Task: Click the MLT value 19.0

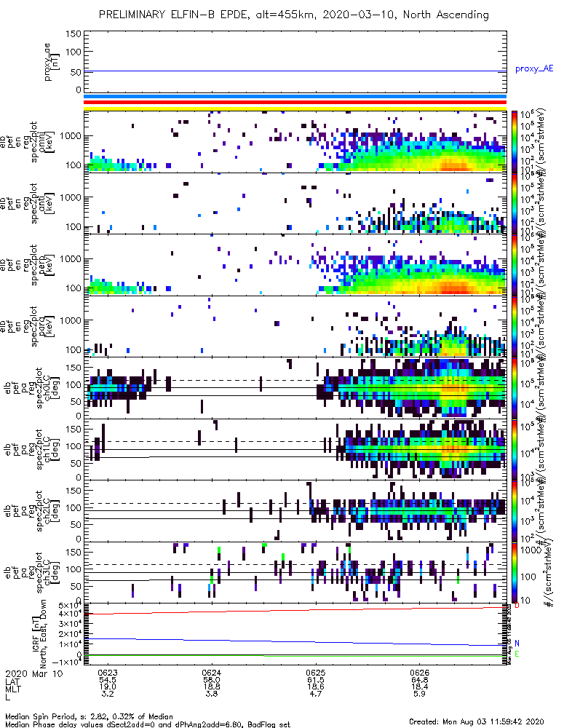Action: (x=108, y=687)
